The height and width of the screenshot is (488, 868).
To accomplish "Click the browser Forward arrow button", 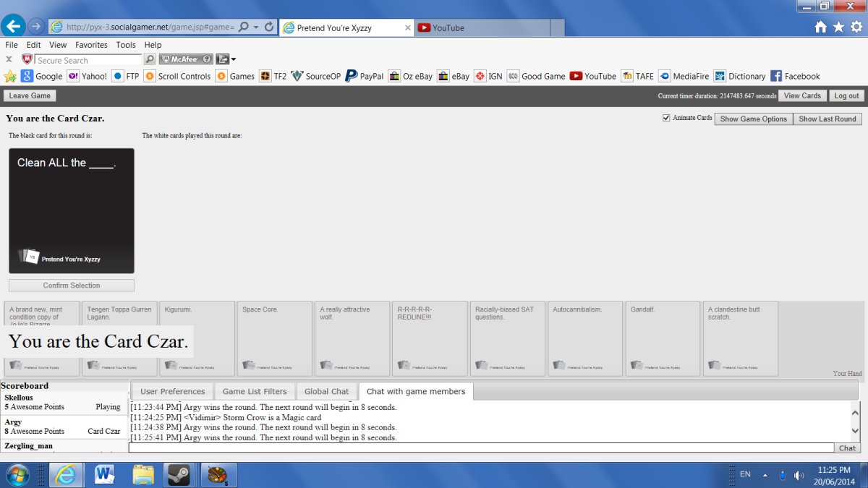I will 35,27.
